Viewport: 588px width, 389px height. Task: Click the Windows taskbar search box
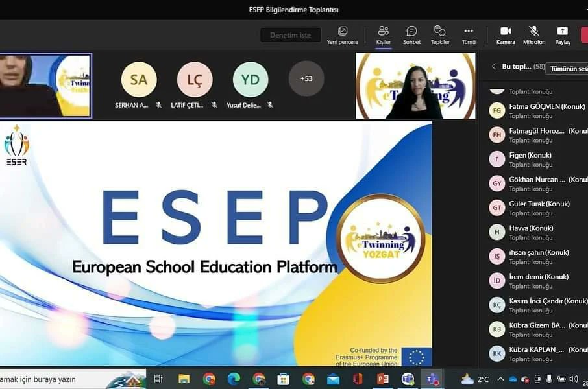click(x=73, y=379)
